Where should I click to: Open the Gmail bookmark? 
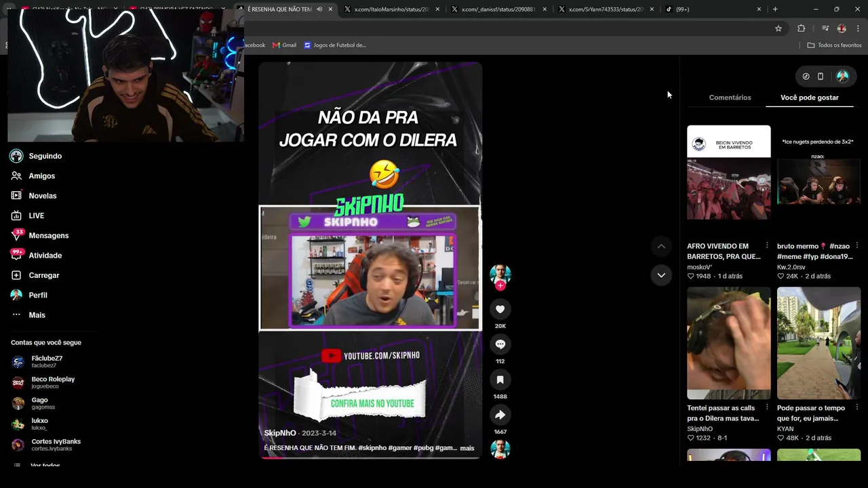284,45
